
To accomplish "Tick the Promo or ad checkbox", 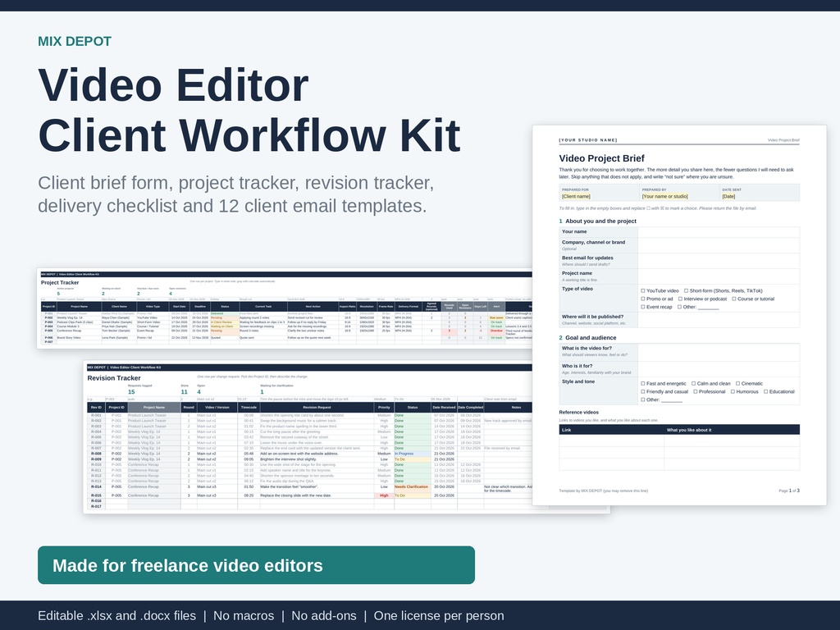I will 643,299.
